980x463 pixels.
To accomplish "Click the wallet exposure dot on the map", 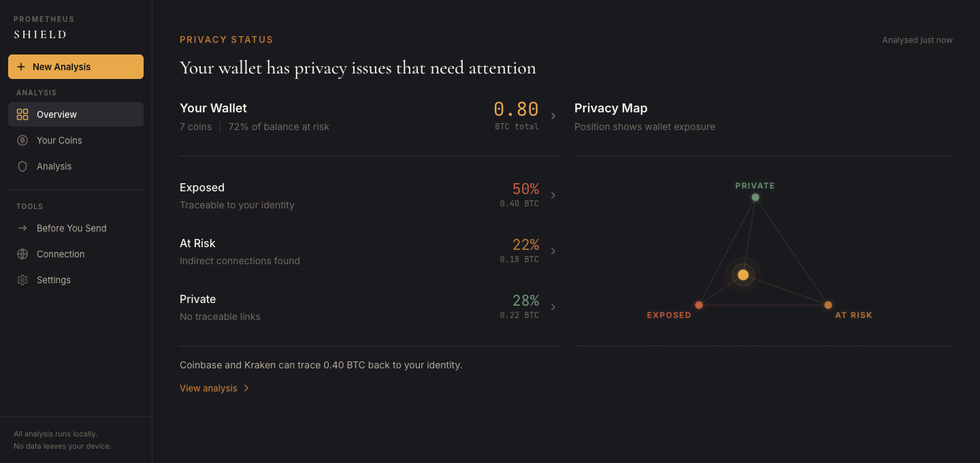I will [x=743, y=274].
